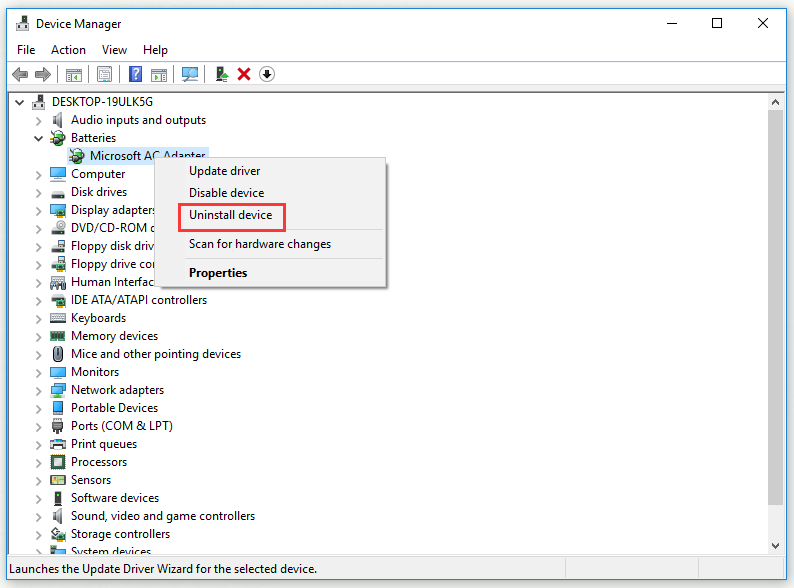Select Update driver in context menu
794x588 pixels.
coord(224,171)
